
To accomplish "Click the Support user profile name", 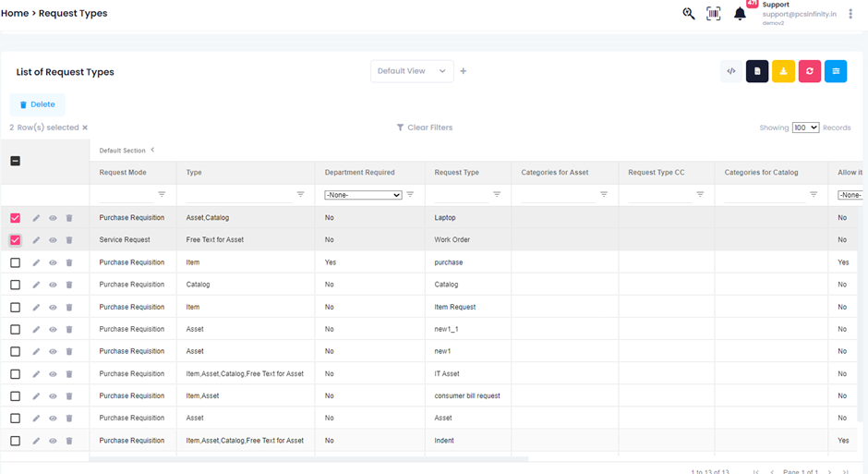I will click(776, 5).
